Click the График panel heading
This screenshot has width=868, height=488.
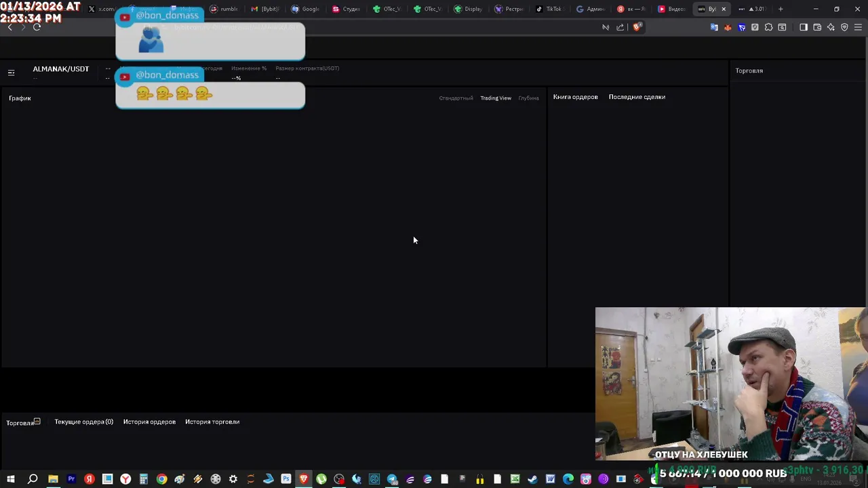point(20,98)
